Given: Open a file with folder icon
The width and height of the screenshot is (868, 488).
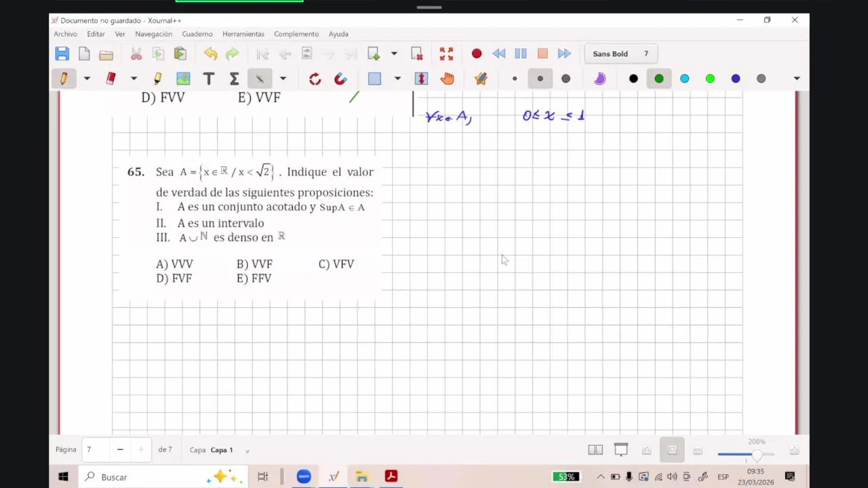Looking at the screenshot, I should point(106,54).
